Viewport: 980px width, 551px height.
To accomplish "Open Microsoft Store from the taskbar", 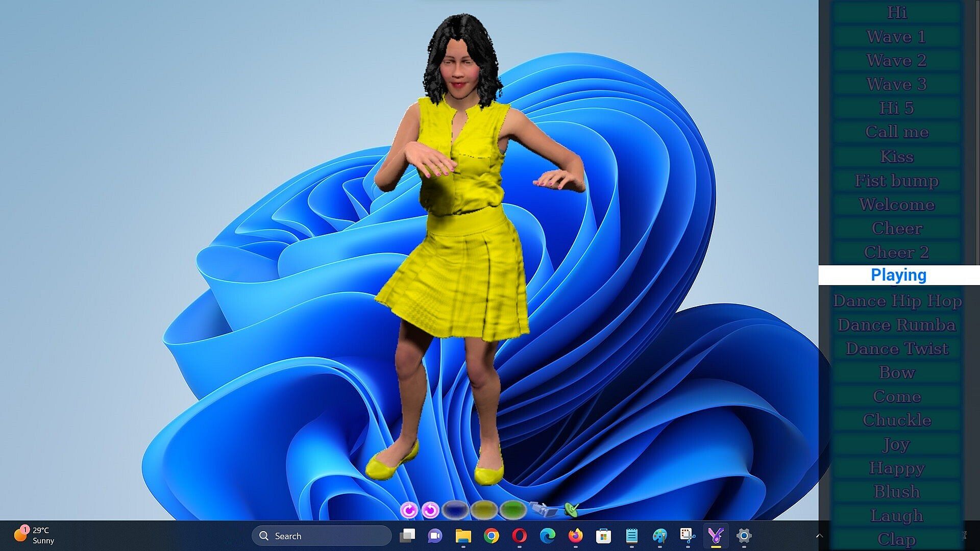I will click(x=603, y=536).
